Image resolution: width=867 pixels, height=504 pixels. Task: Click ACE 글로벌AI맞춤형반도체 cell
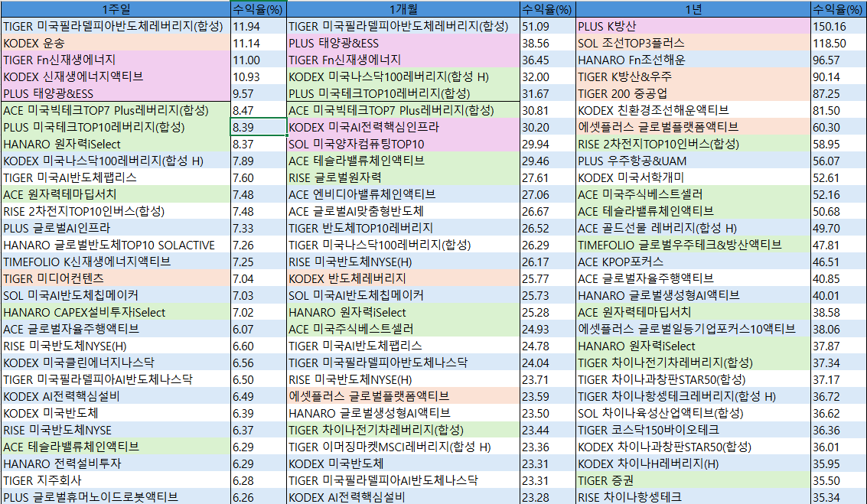403,211
